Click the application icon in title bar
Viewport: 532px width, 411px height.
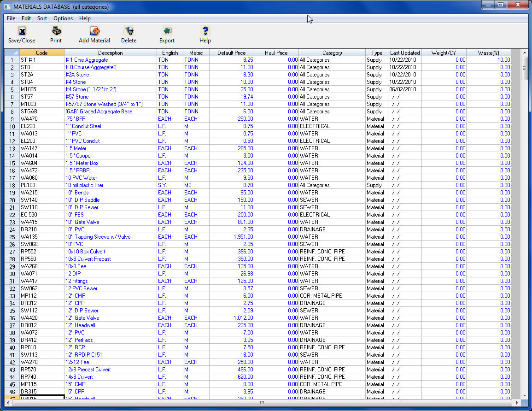(7, 7)
